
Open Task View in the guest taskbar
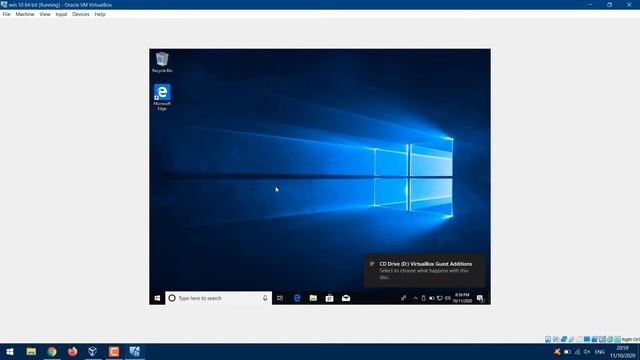[280, 298]
